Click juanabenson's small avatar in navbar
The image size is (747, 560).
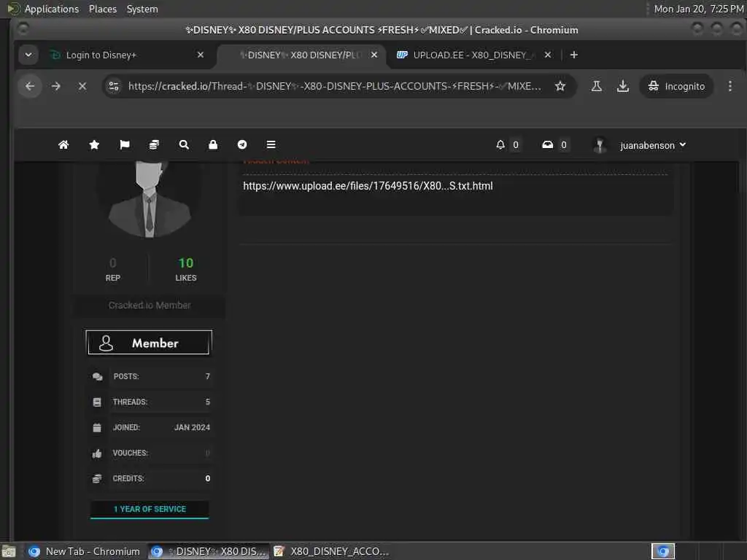[600, 145]
